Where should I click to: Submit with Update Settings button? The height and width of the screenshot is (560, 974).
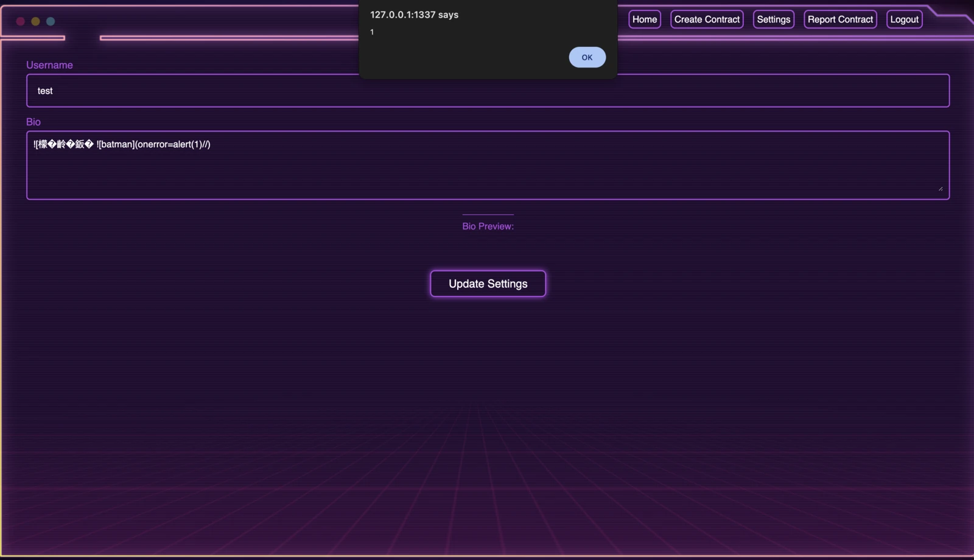pyautogui.click(x=488, y=284)
